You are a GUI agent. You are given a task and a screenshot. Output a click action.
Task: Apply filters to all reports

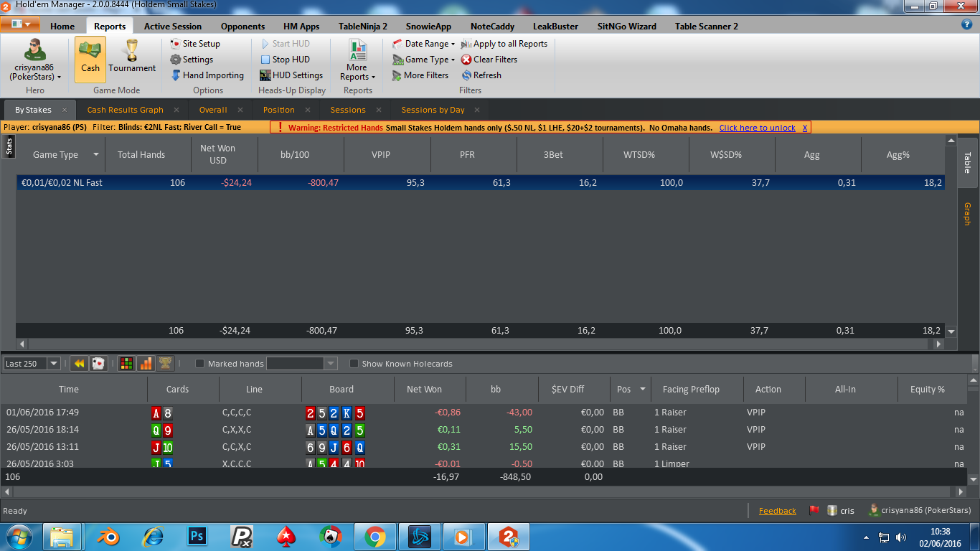click(504, 44)
